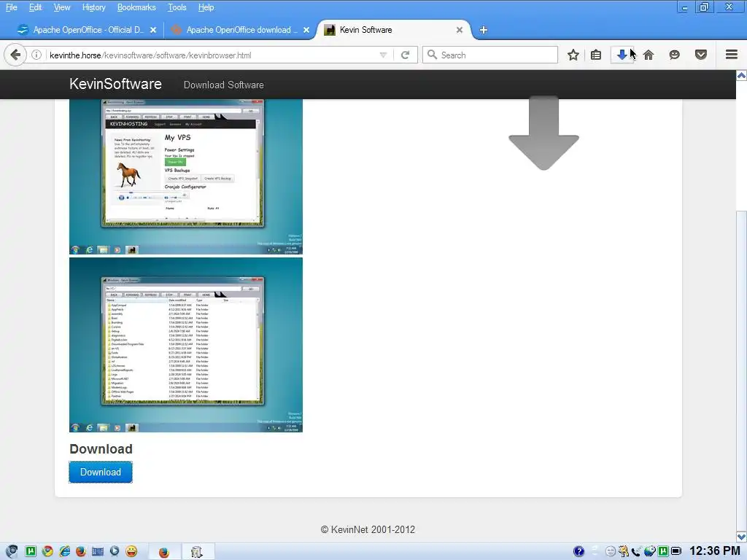Image resolution: width=747 pixels, height=560 pixels.
Task: Bookmark this page with the star icon
Action: tap(573, 55)
